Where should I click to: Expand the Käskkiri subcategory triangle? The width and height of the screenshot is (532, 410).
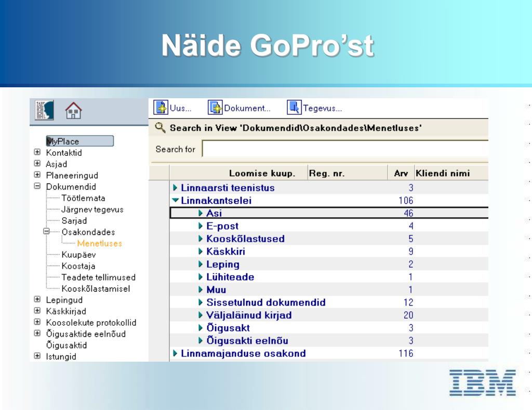coord(201,251)
